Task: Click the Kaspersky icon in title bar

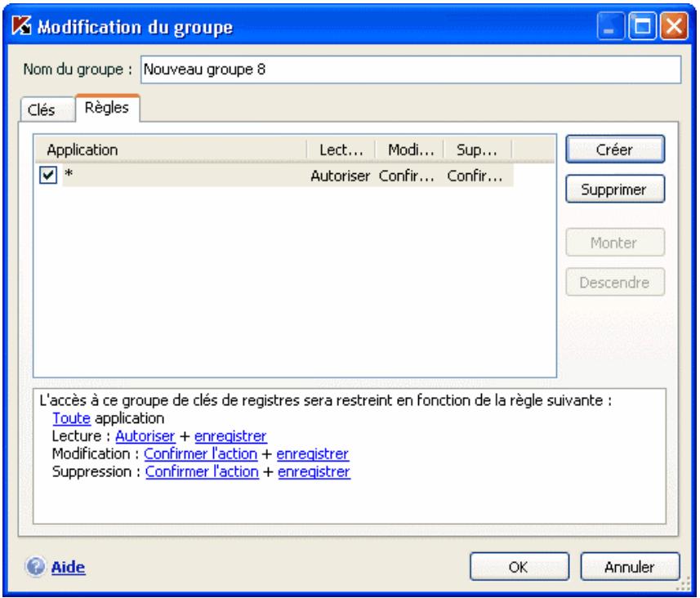Action: click(x=21, y=26)
